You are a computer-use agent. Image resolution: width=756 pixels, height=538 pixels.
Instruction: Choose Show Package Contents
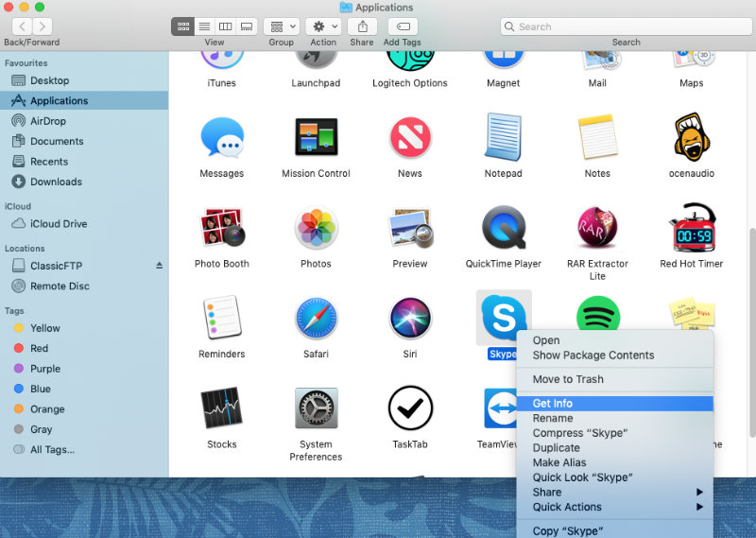615,356
